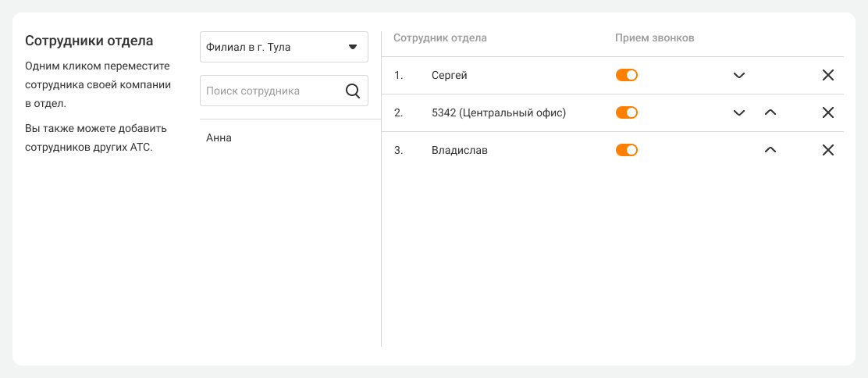Select the Владислав employee row
The width and height of the screenshot is (868, 378).
click(459, 151)
